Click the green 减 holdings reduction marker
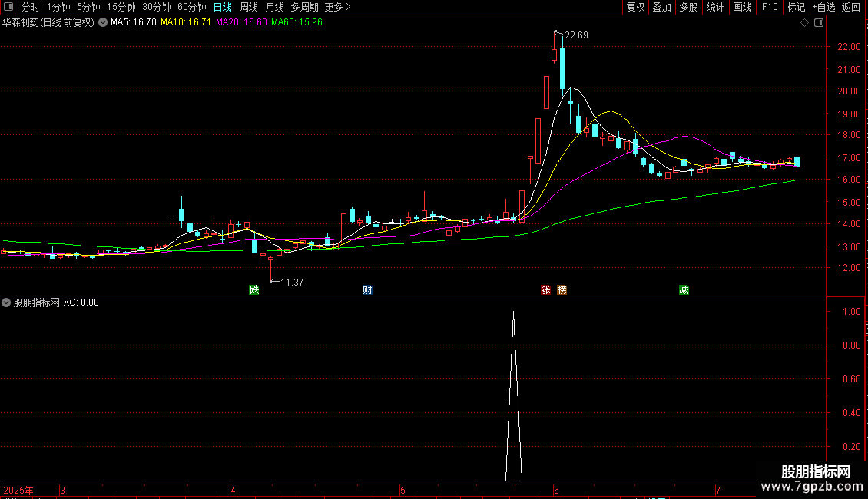 [x=684, y=290]
